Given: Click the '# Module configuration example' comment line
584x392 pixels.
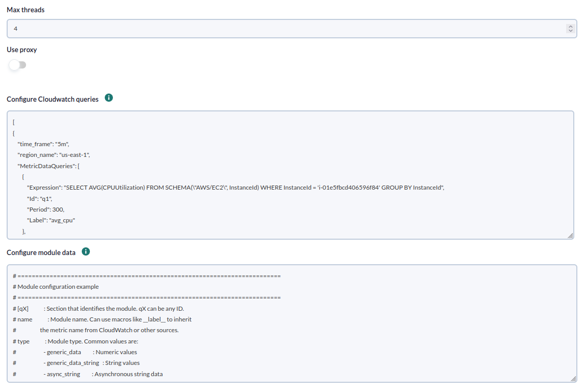Looking at the screenshot, I should click(x=56, y=287).
